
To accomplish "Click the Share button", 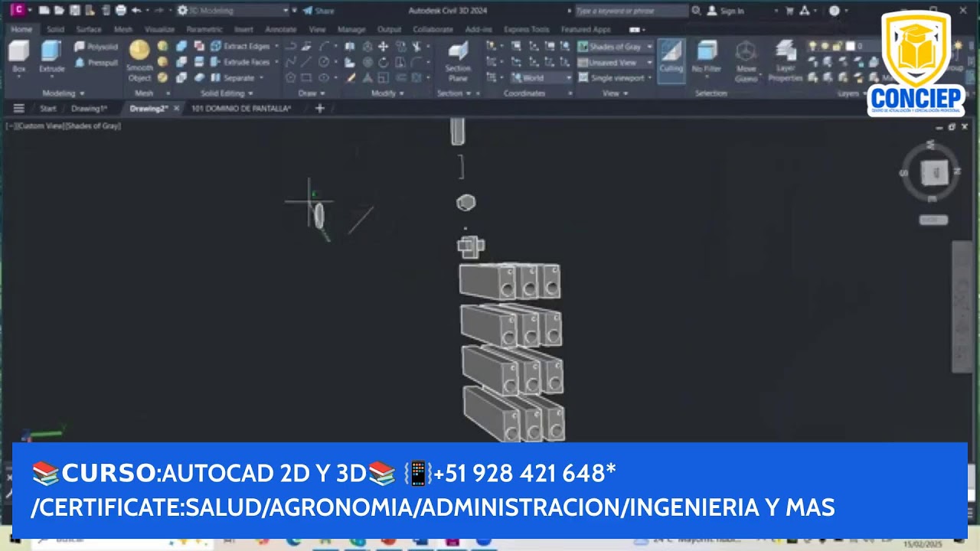I will [318, 11].
